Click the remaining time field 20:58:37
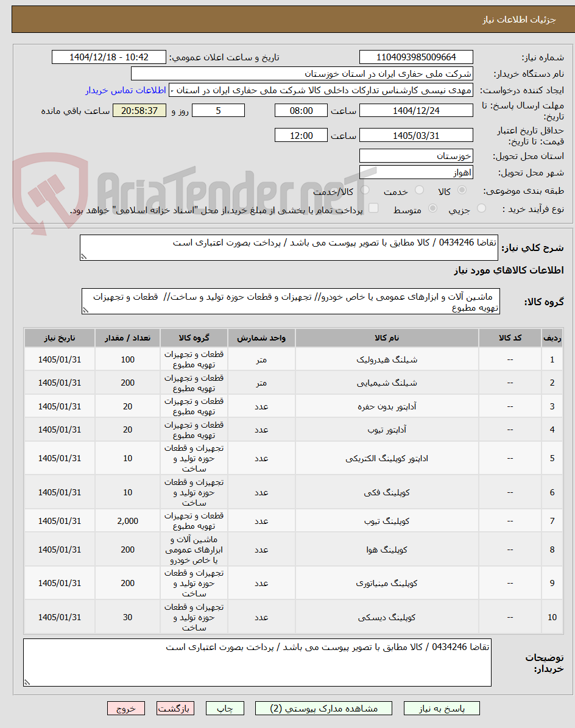This screenshot has height=728, width=575. 139,110
